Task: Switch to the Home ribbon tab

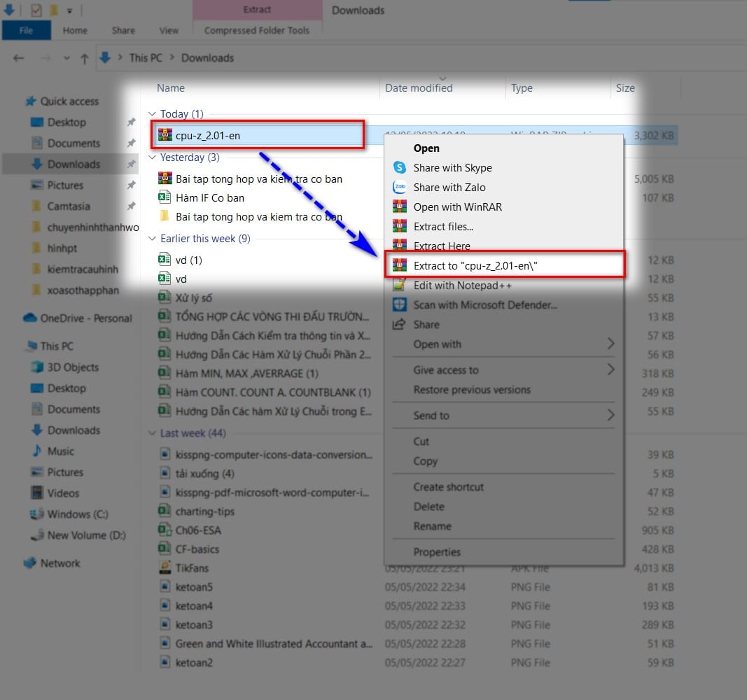Action: point(75,31)
